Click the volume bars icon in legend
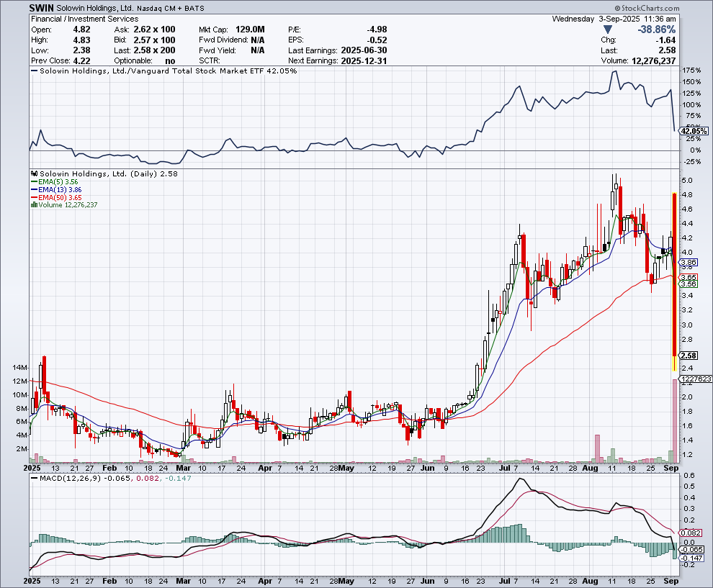Screen dimensions: 713x588 click(x=34, y=205)
